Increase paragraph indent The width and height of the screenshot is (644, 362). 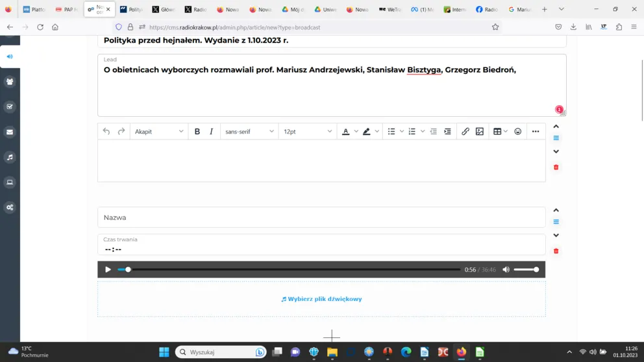[447, 131]
